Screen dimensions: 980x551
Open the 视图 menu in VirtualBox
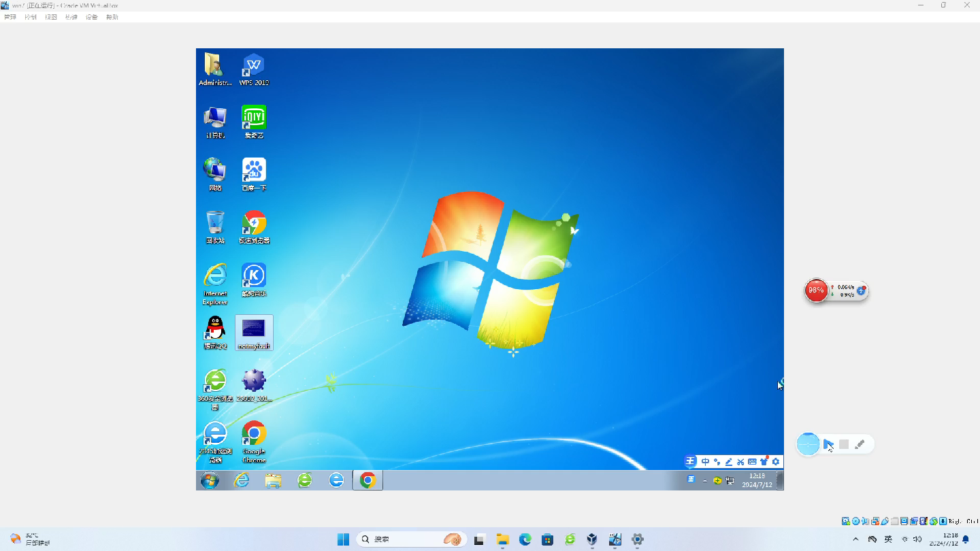pos(50,17)
